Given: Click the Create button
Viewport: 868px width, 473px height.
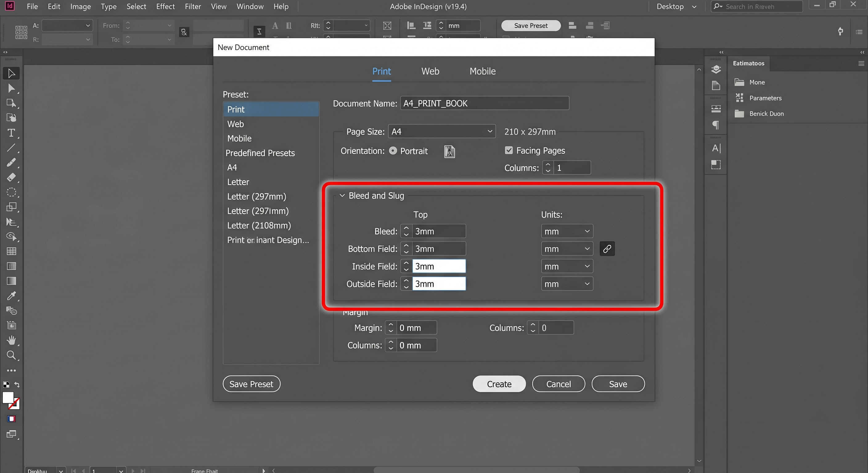Looking at the screenshot, I should pos(499,384).
